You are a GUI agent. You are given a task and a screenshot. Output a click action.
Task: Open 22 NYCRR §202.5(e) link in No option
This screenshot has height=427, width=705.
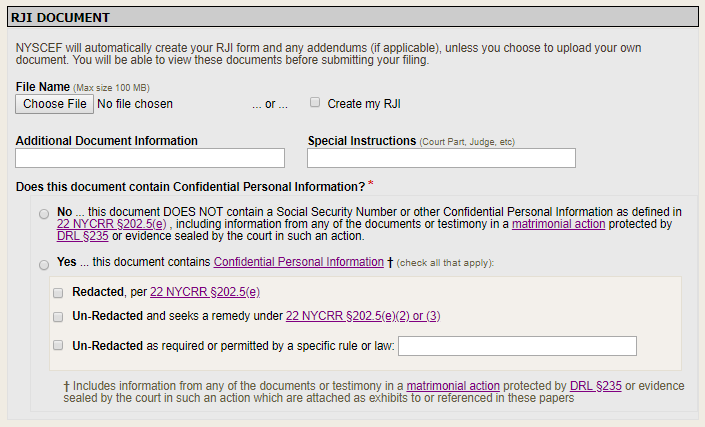108,225
